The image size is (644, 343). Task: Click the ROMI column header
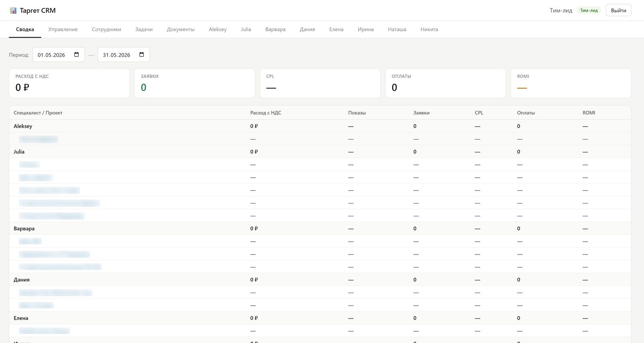pos(589,113)
